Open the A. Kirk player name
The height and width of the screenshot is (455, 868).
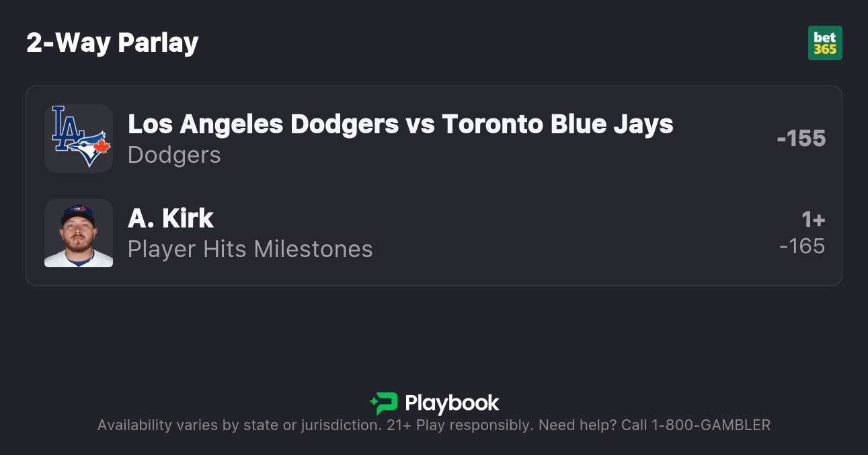[x=171, y=218]
